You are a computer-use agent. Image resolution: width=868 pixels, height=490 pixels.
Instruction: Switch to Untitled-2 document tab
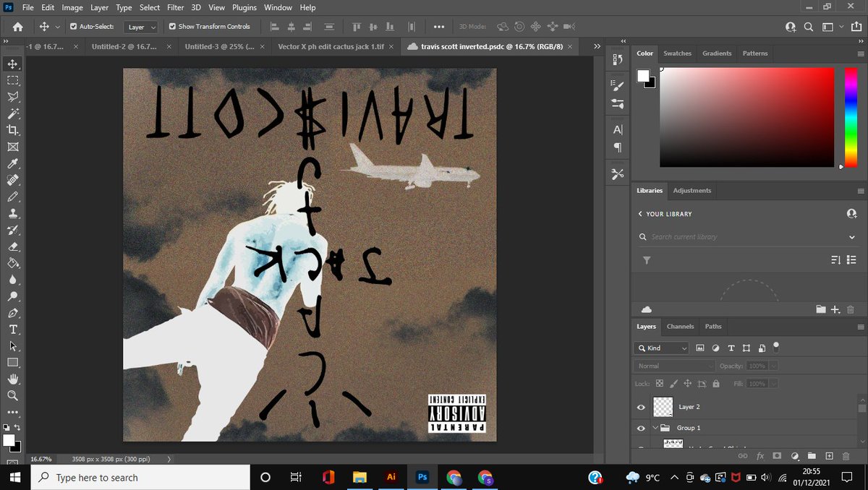[124, 46]
